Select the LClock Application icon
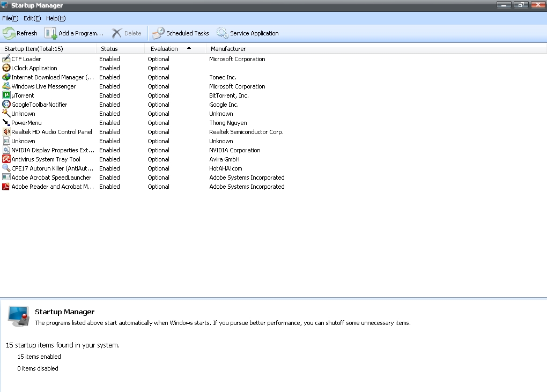Image resolution: width=547 pixels, height=392 pixels. (6, 68)
